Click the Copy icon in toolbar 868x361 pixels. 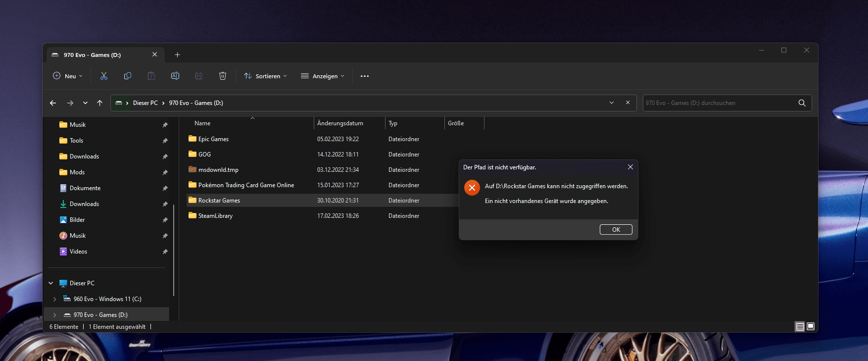(x=128, y=76)
